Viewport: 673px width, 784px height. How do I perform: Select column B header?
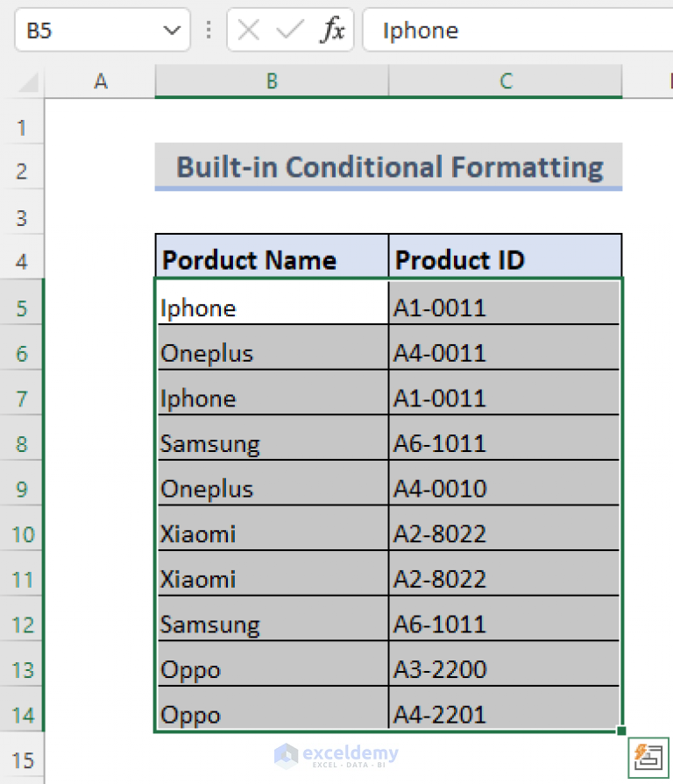click(x=272, y=81)
